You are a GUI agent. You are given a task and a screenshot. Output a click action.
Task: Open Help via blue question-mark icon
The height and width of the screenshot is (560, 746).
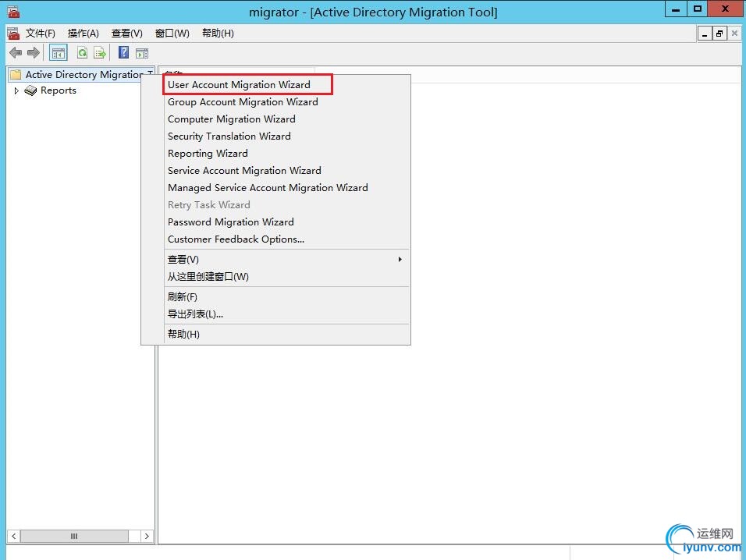[x=124, y=52]
